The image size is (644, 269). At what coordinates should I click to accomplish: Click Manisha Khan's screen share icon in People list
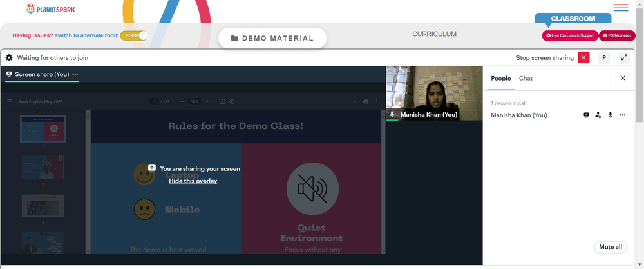click(586, 115)
